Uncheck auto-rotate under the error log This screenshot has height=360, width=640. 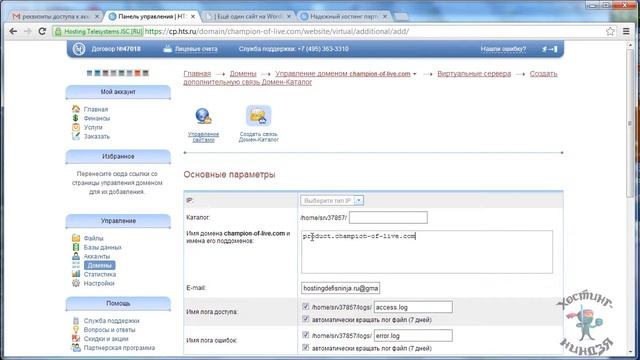pos(306,347)
